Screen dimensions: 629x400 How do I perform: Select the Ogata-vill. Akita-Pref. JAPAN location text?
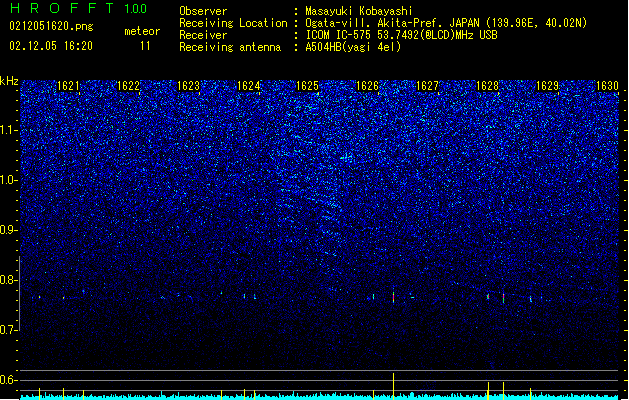[x=446, y=23]
